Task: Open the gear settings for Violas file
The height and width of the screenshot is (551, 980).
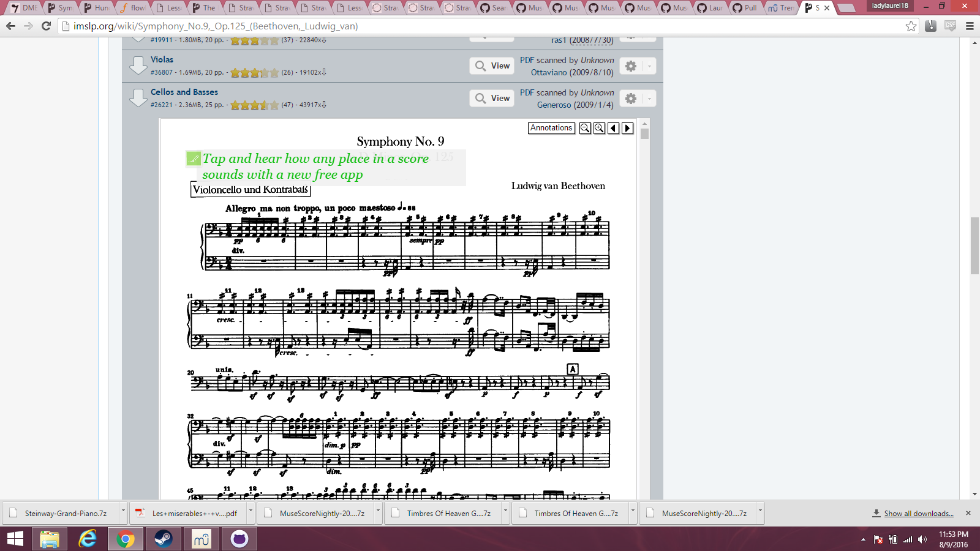Action: coord(631,66)
